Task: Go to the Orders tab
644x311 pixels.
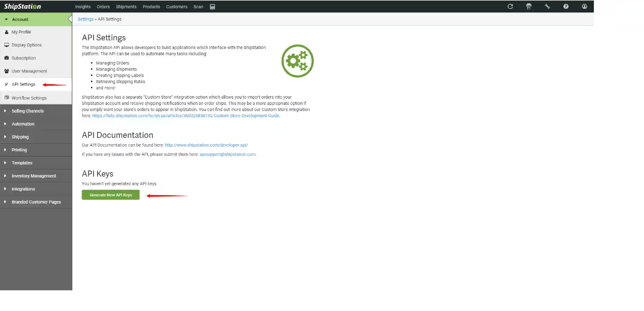Action: (103, 7)
